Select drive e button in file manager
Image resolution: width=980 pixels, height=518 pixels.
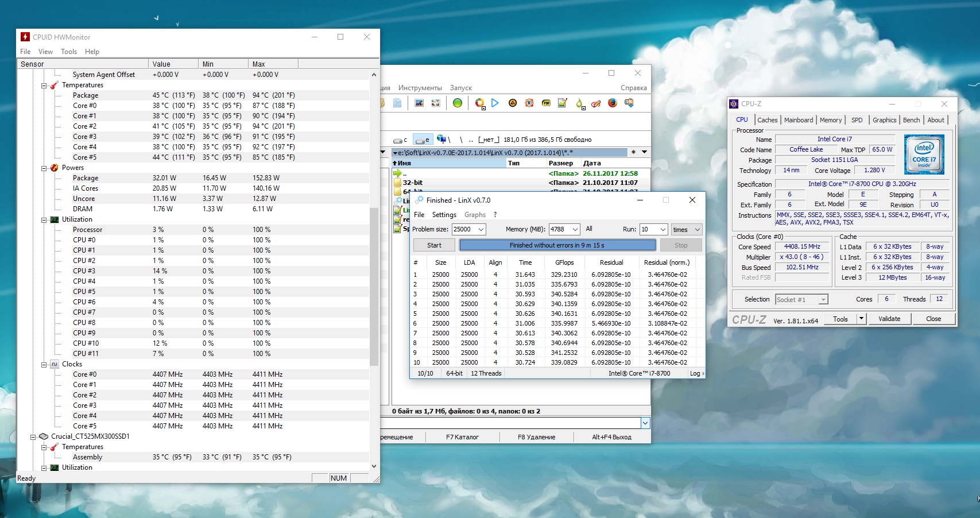[423, 140]
